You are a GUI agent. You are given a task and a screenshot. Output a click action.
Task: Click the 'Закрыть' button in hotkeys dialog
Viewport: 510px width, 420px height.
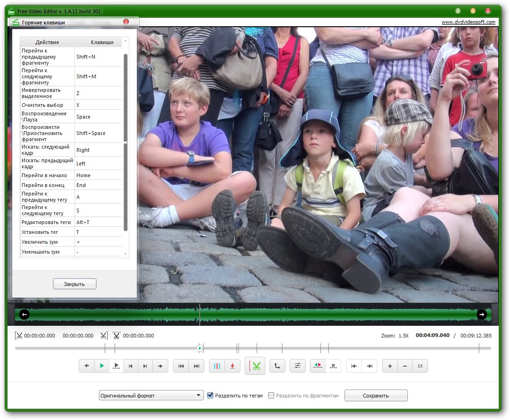(x=75, y=284)
